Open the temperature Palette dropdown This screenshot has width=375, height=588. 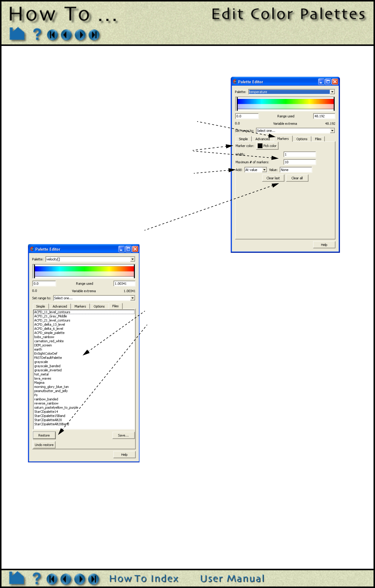point(332,92)
